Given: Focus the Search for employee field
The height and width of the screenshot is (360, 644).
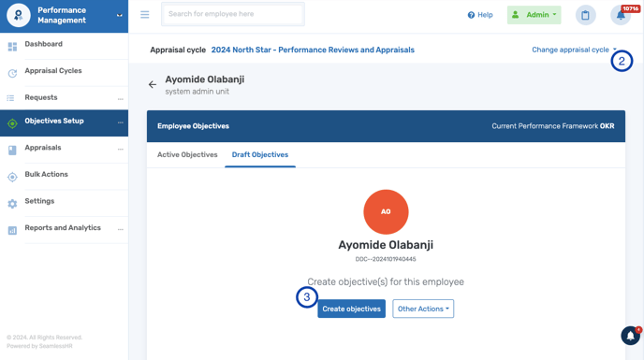Looking at the screenshot, I should point(233,14).
